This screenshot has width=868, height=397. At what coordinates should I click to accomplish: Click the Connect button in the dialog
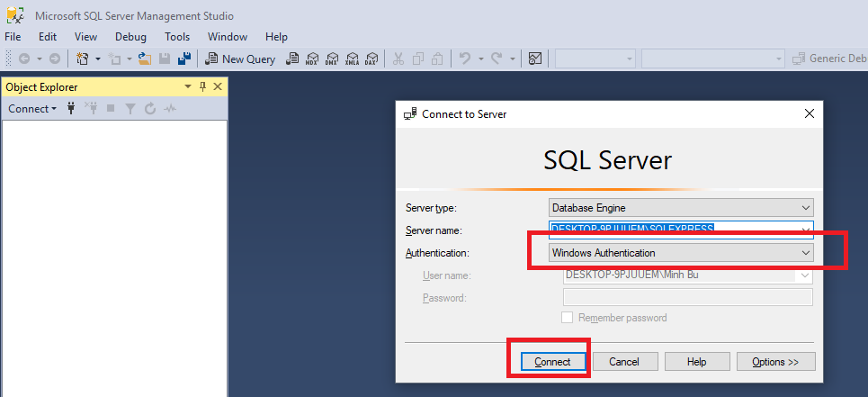point(553,362)
